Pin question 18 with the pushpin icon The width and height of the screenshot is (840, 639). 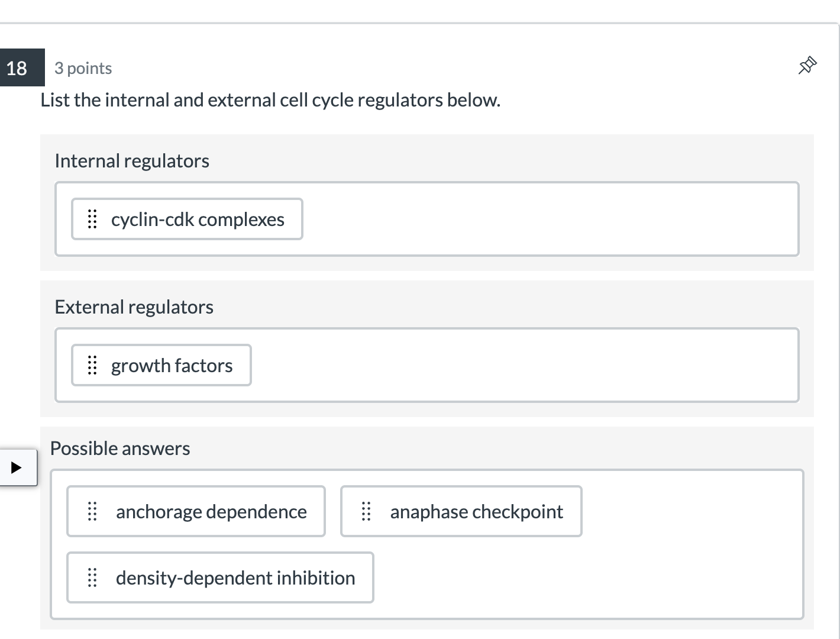807,65
